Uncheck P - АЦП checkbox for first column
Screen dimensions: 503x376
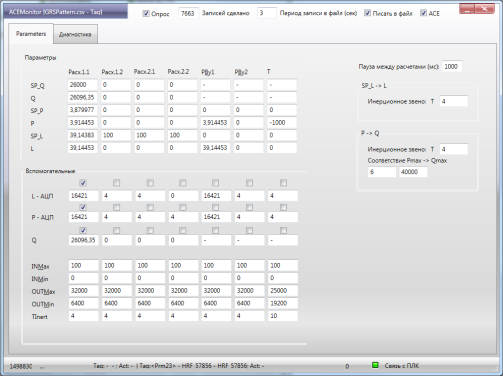tap(83, 207)
